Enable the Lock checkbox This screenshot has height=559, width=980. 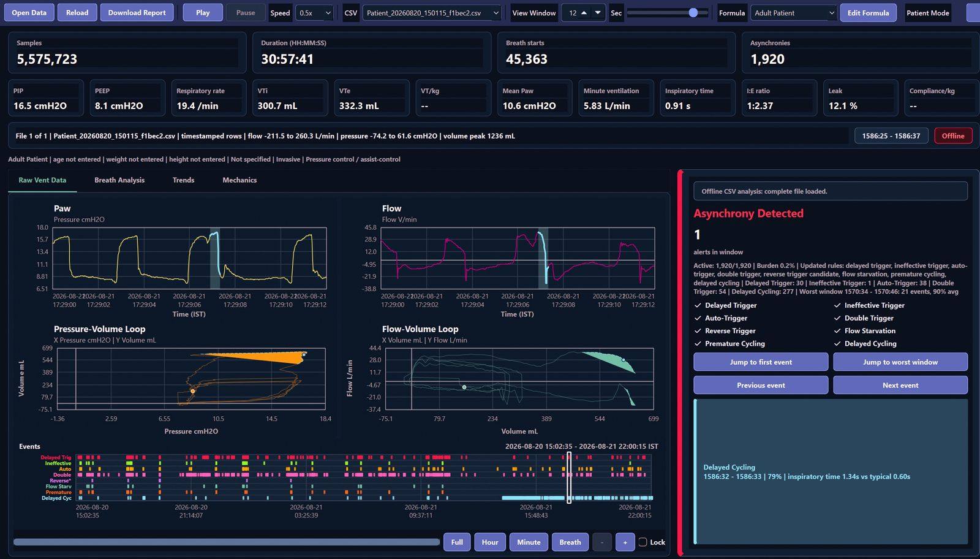tap(643, 542)
